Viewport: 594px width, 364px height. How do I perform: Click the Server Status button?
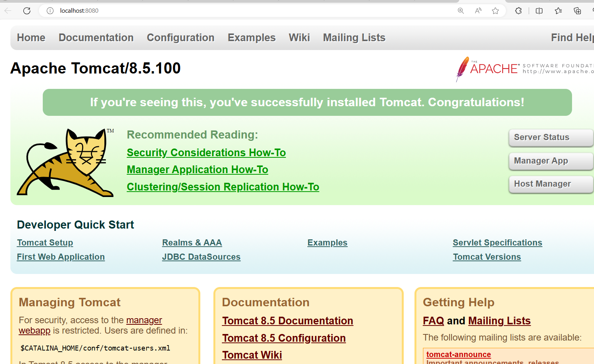pyautogui.click(x=551, y=137)
